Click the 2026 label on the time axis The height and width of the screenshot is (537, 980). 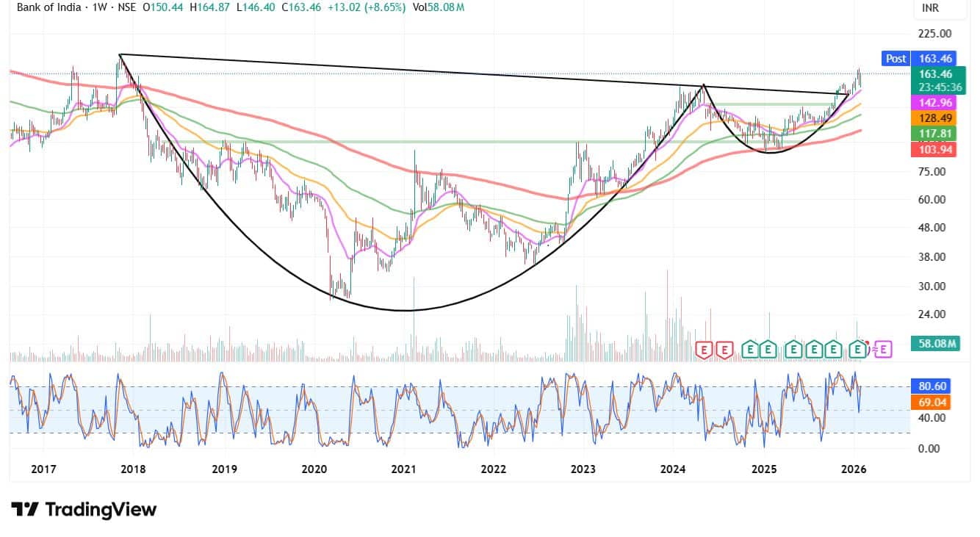click(854, 469)
